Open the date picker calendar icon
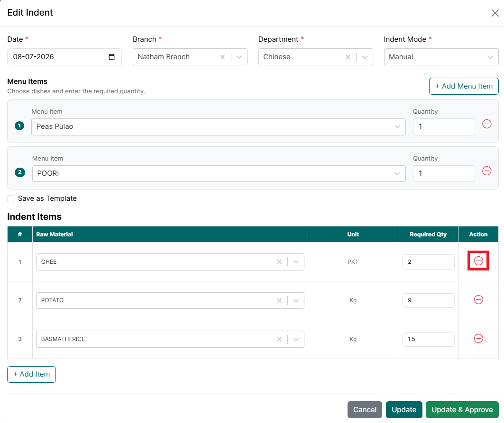Image resolution: width=504 pixels, height=423 pixels. (111, 57)
